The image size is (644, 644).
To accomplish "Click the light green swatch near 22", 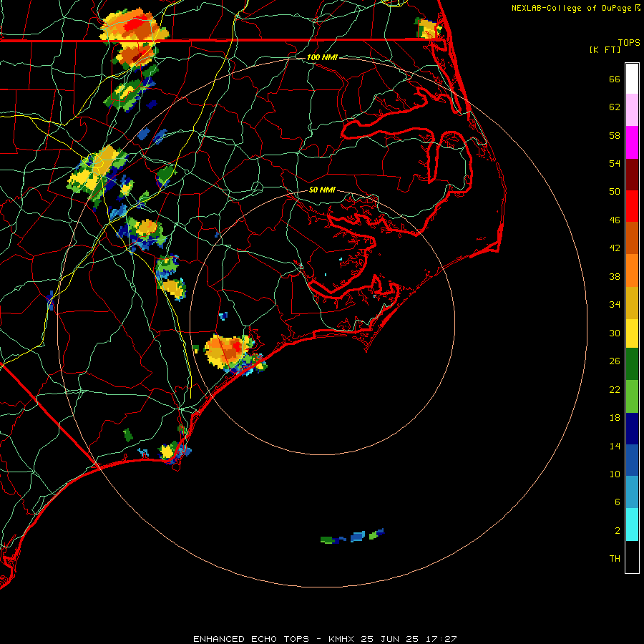I will tap(632, 396).
